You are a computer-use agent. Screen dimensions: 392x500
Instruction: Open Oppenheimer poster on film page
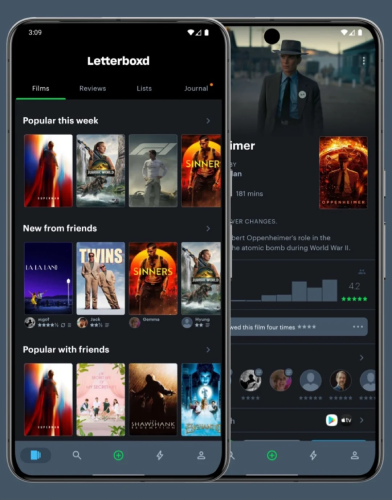(x=343, y=173)
